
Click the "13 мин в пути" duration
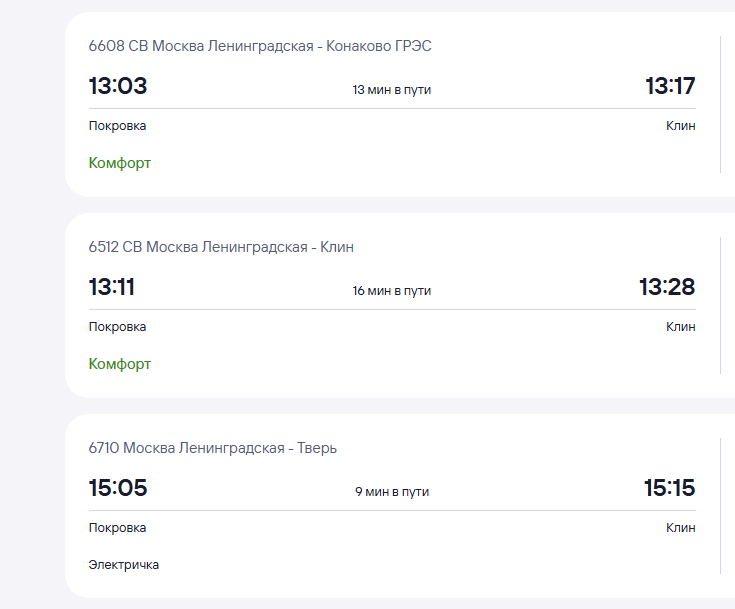392,90
